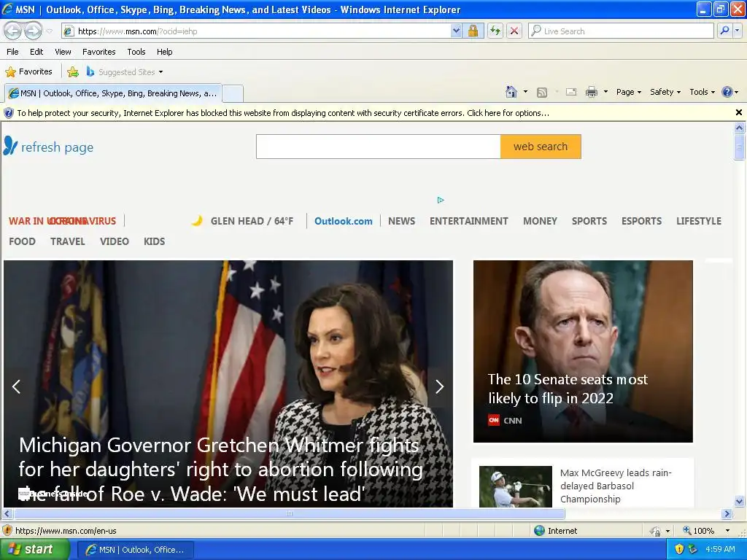Close the security information bar
This screenshot has width=747, height=560.
739,112
